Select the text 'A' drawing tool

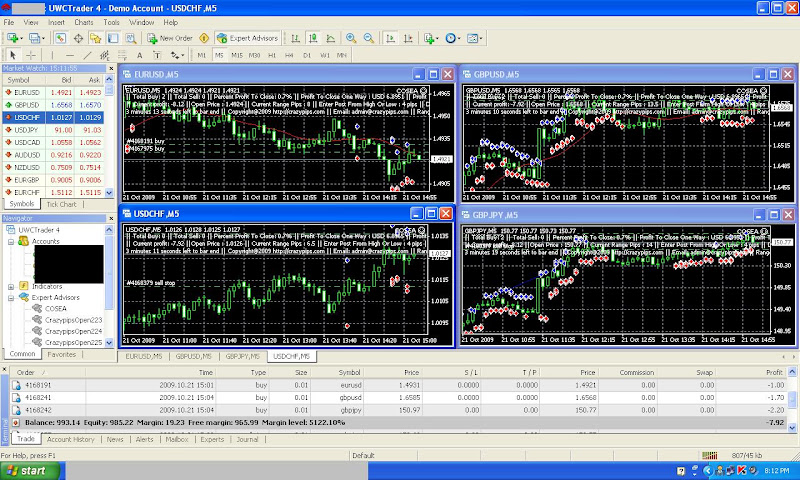pyautogui.click(x=139, y=55)
